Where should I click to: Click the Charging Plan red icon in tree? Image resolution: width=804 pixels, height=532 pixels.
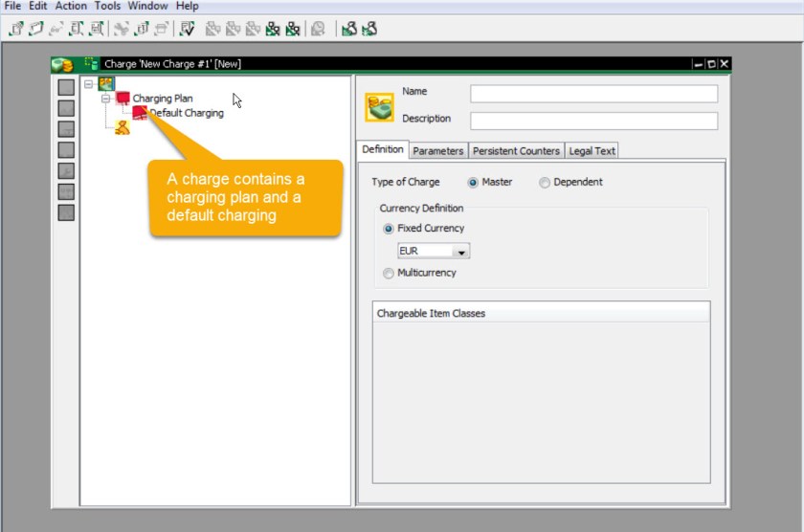click(123, 99)
